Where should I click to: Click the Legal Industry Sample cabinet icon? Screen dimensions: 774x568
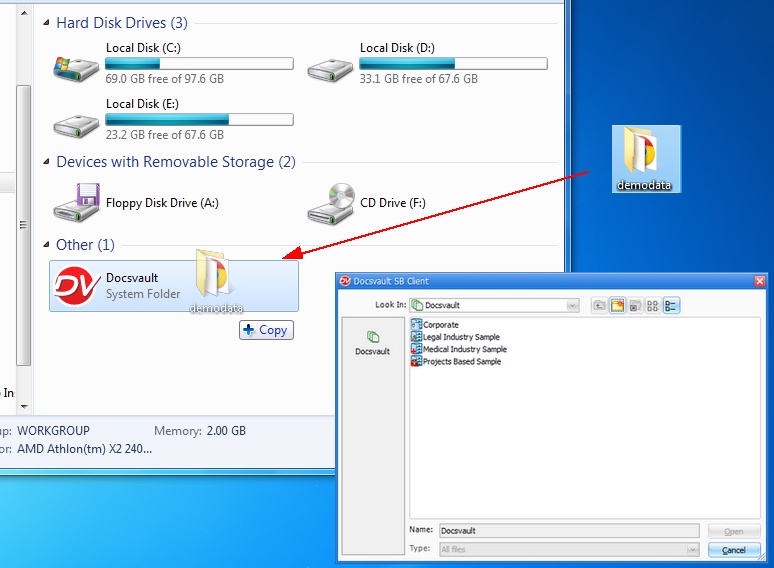pyautogui.click(x=416, y=337)
